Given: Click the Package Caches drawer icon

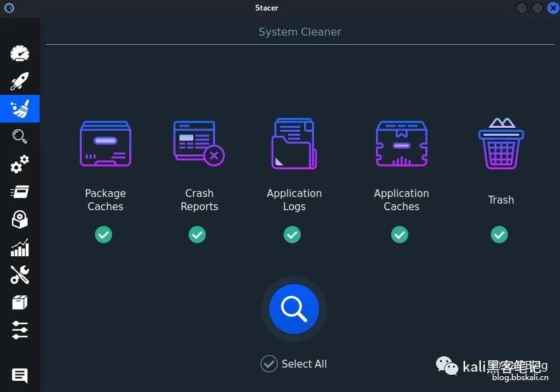Looking at the screenshot, I should 106,144.
